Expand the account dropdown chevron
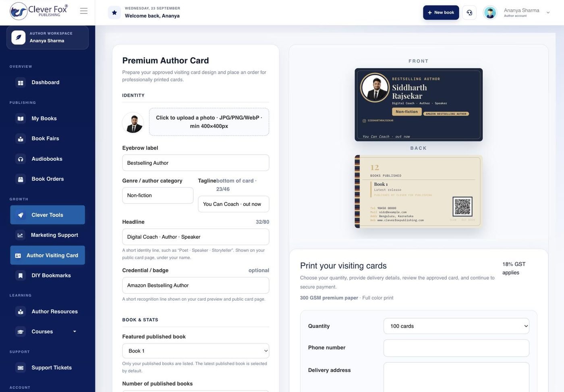The width and height of the screenshot is (564, 392). pos(548,12)
